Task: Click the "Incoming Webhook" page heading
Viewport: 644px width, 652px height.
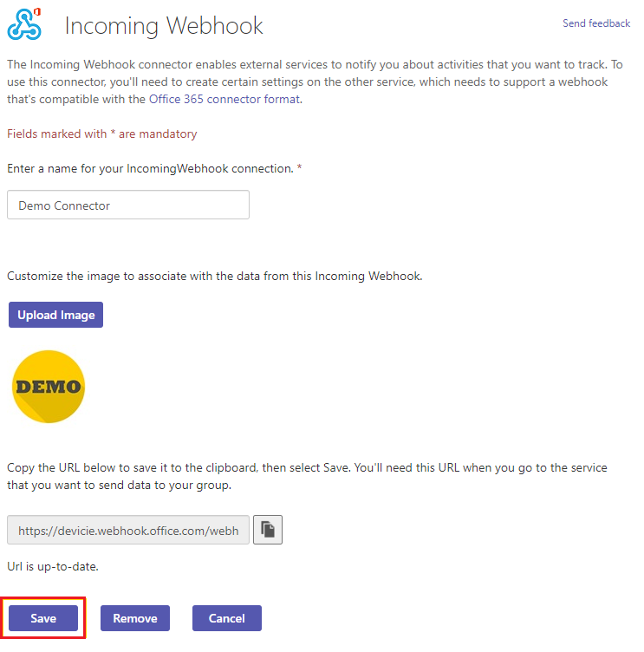Action: (164, 26)
